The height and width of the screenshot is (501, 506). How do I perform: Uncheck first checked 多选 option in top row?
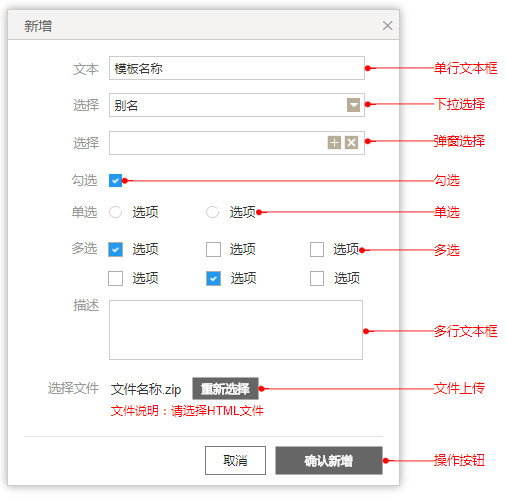click(x=115, y=249)
